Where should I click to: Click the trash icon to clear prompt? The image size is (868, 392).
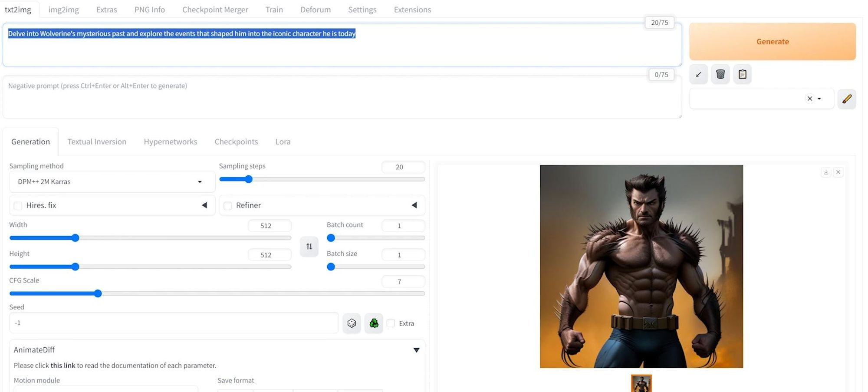pyautogui.click(x=720, y=74)
